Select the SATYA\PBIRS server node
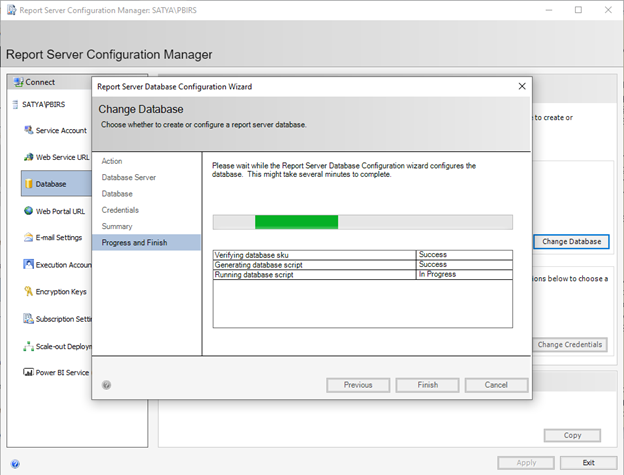624x475 pixels. click(x=37, y=104)
